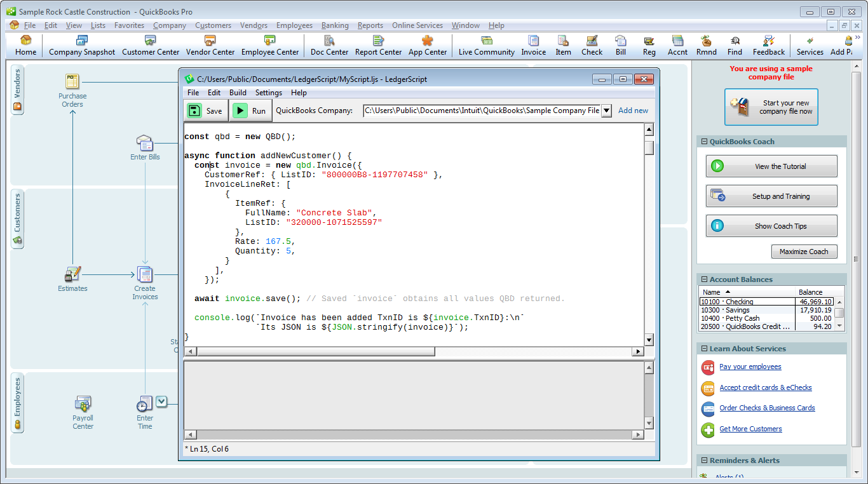Click the Save icon in LedgerScript
Viewport: 868px width, 484px height.
tap(195, 111)
